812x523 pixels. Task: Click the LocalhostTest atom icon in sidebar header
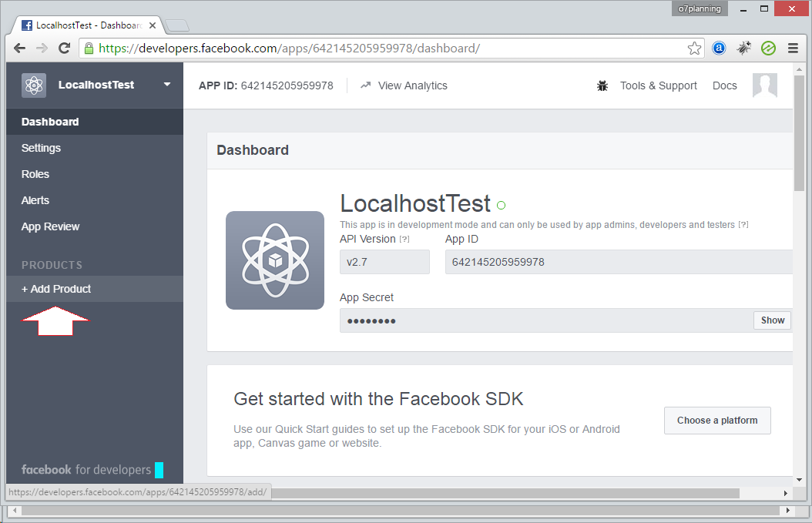tap(34, 85)
